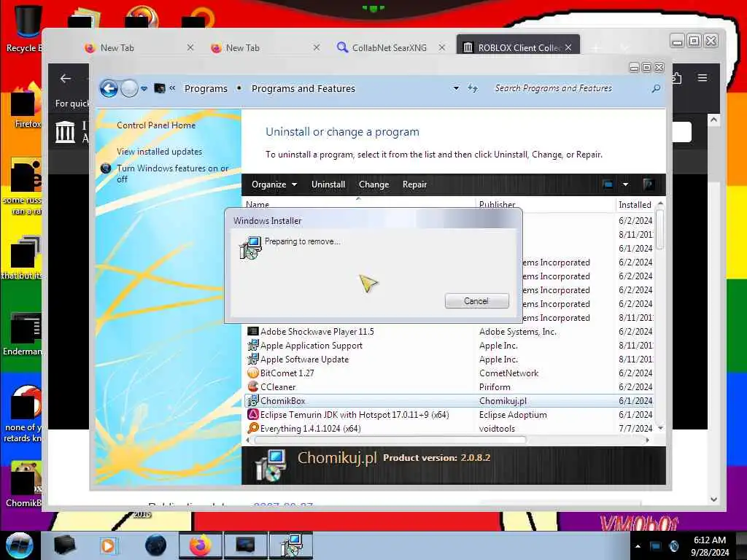Open the Windows Start button
The height and width of the screenshot is (560, 747).
pyautogui.click(x=19, y=545)
